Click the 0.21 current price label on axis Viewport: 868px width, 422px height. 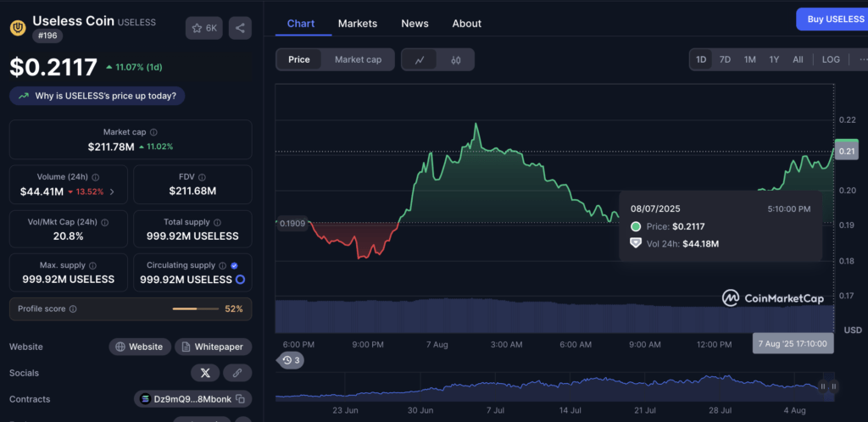coord(847,151)
